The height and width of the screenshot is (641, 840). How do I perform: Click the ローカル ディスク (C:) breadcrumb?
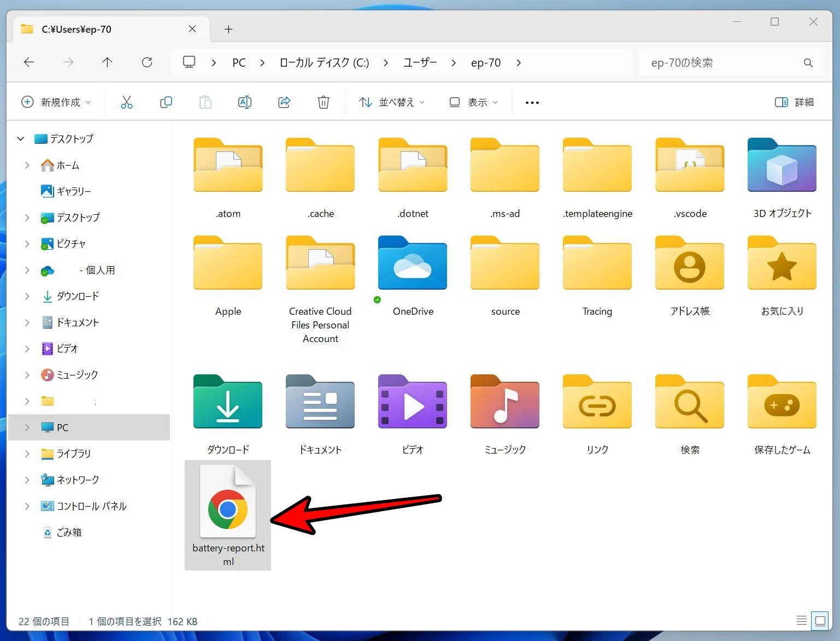[x=324, y=63]
